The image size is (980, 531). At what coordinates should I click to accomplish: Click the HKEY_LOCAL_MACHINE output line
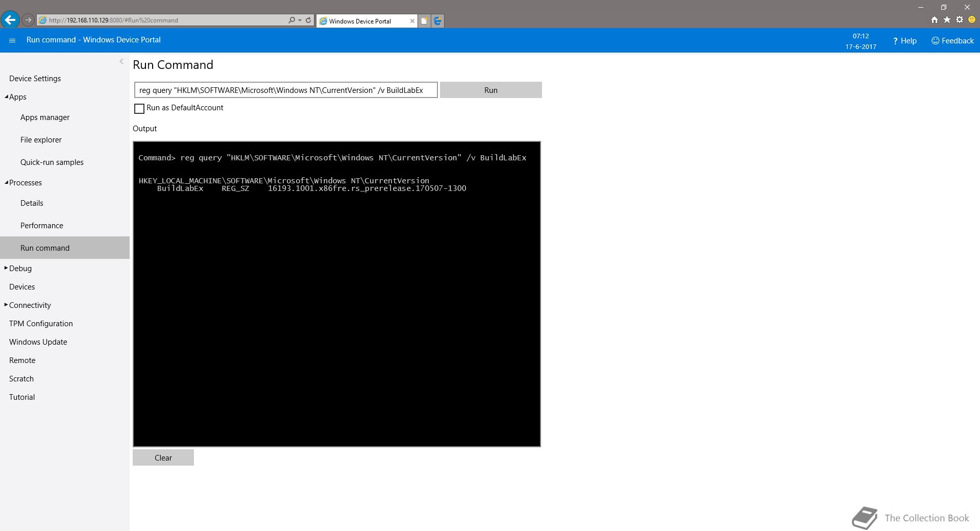click(284, 181)
